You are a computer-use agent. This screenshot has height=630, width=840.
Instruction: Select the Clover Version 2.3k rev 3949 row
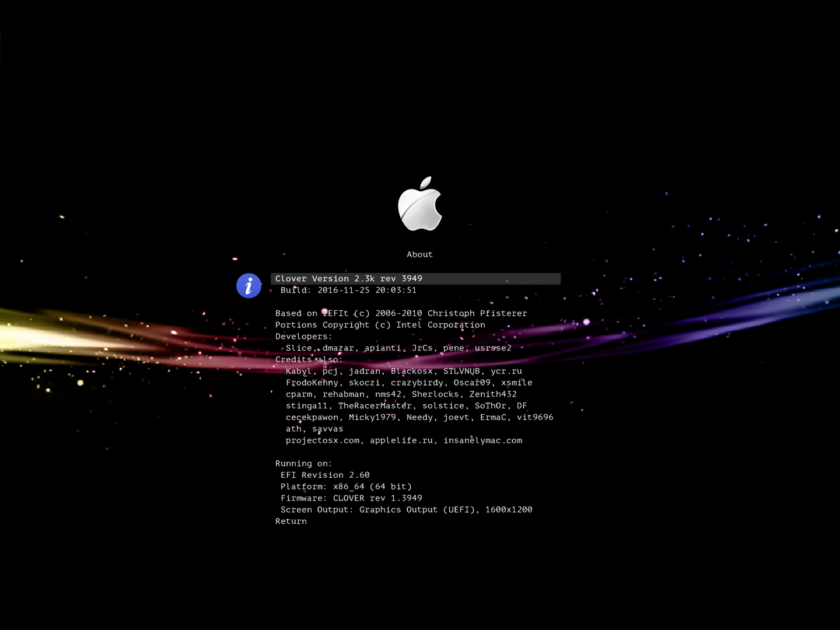point(415,279)
